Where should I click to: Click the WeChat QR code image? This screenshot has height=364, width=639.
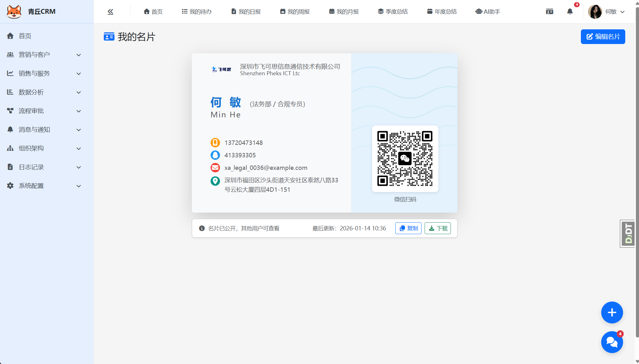pyautogui.click(x=405, y=159)
